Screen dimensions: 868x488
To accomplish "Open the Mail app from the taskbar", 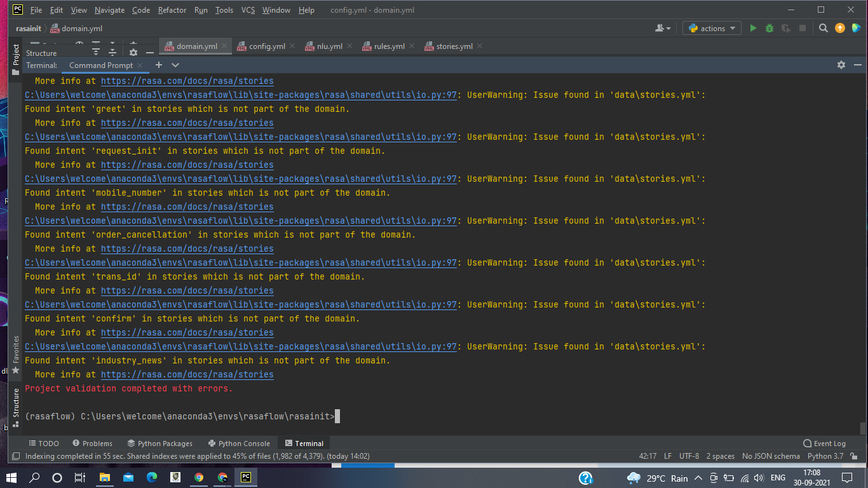I will click(128, 478).
